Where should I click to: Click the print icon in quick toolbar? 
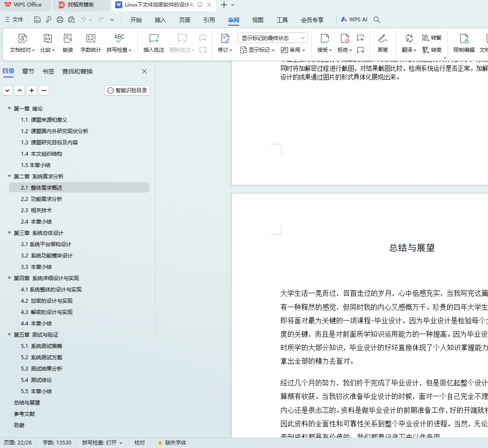tap(60, 20)
